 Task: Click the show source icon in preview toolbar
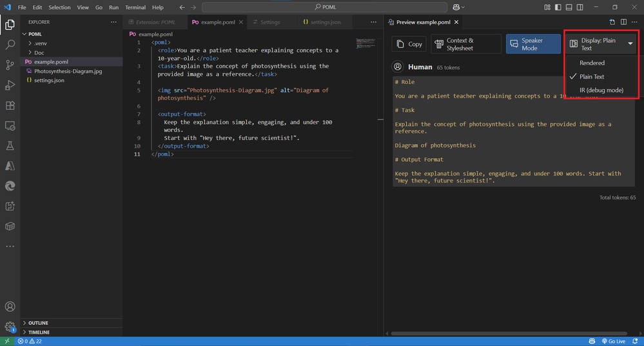pyautogui.click(x=612, y=22)
